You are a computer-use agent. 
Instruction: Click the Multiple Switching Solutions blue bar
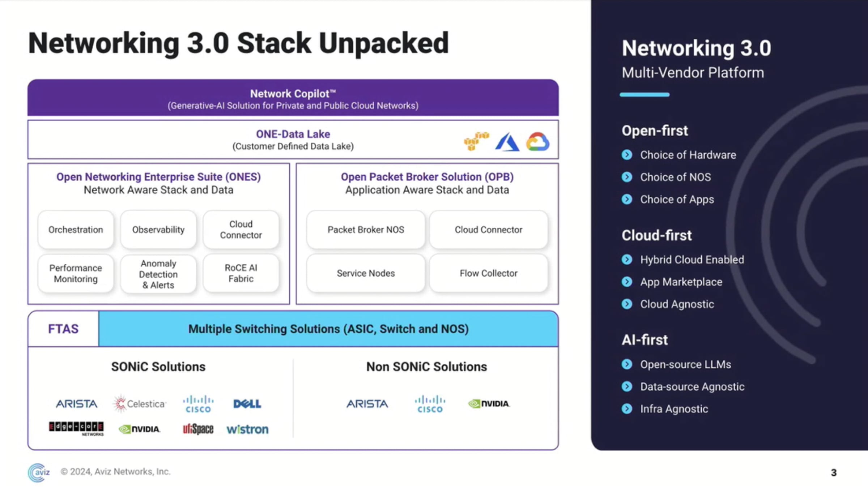[x=328, y=329]
